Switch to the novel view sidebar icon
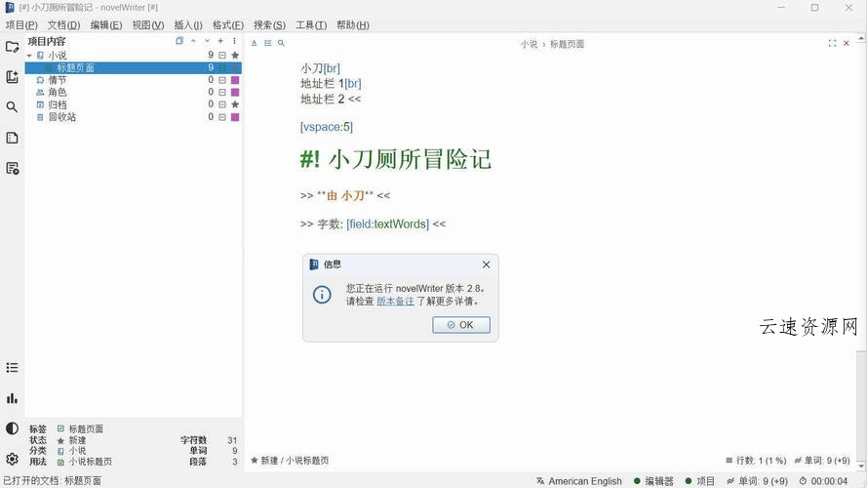868x488 pixels. click(x=12, y=77)
